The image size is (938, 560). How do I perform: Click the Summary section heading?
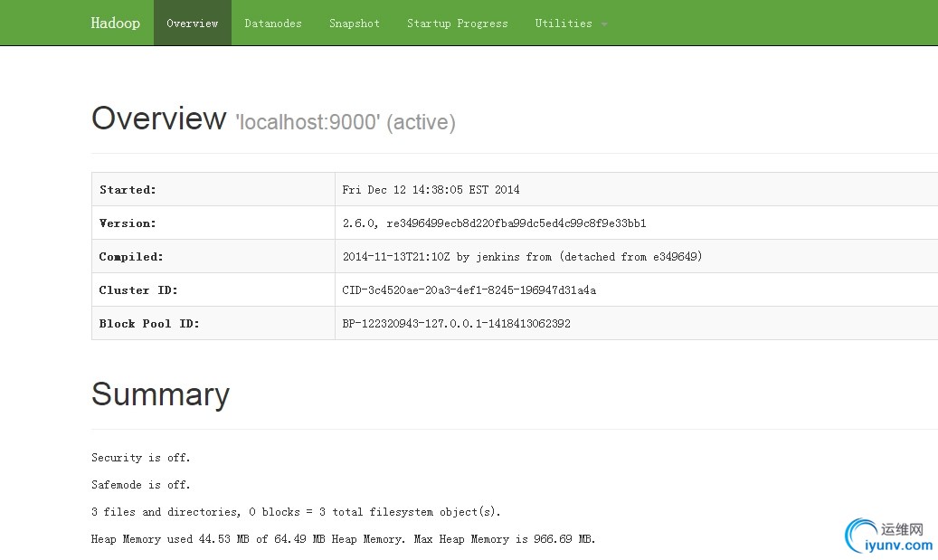point(160,394)
